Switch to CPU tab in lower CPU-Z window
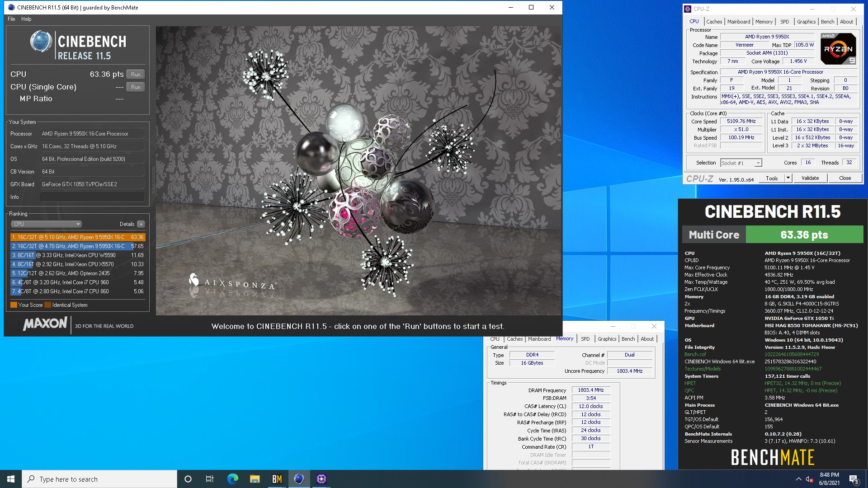 (495, 339)
